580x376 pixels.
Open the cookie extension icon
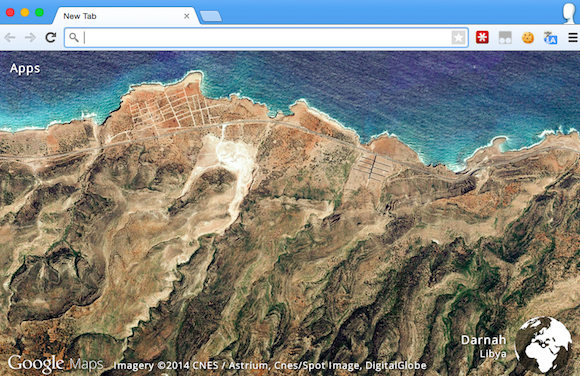coord(528,37)
